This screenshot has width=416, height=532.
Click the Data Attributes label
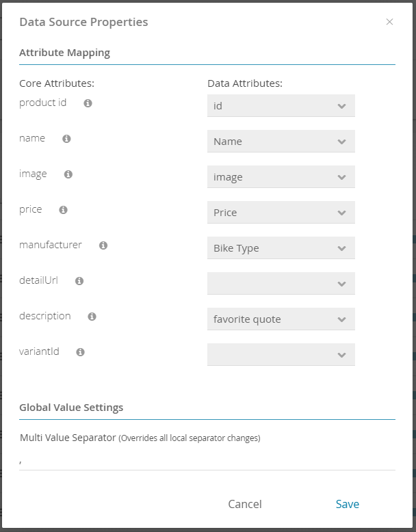tap(245, 83)
